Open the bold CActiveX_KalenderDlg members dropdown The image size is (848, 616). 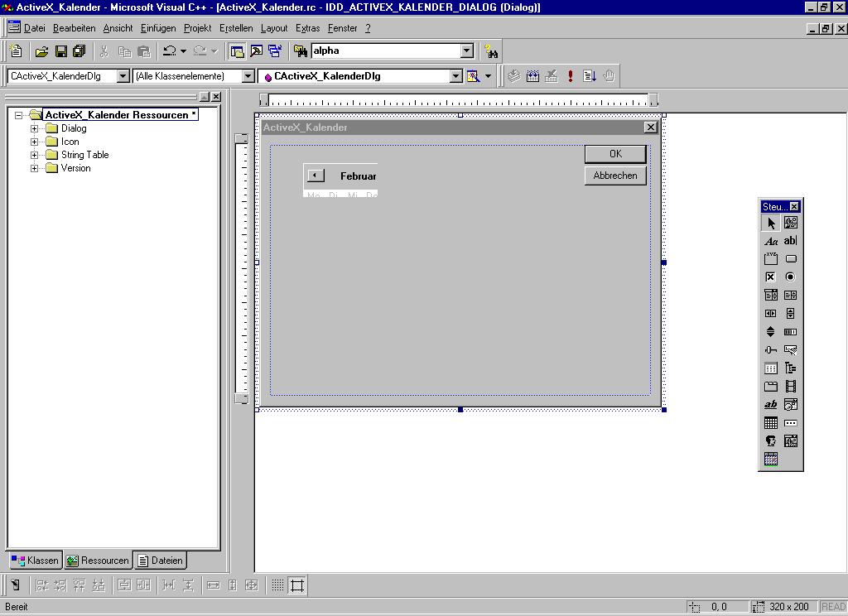coord(456,76)
